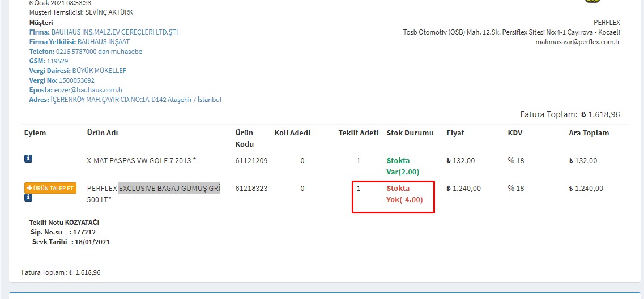Click the Vergi No value 1500053692
The width and height of the screenshot is (644, 299).
tap(76, 80)
